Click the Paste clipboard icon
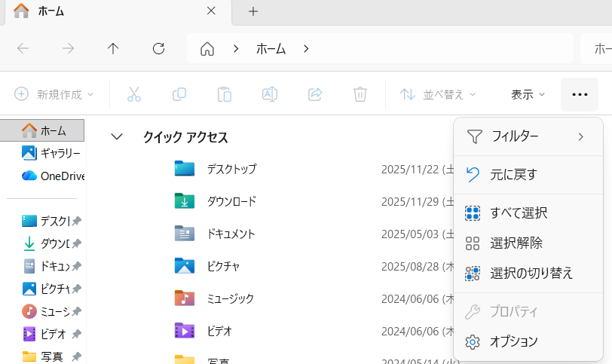 pyautogui.click(x=225, y=94)
